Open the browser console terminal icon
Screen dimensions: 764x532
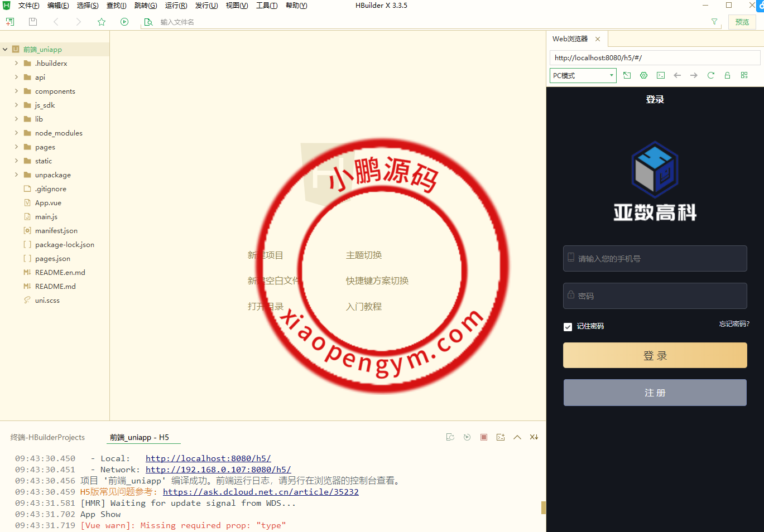click(x=661, y=75)
